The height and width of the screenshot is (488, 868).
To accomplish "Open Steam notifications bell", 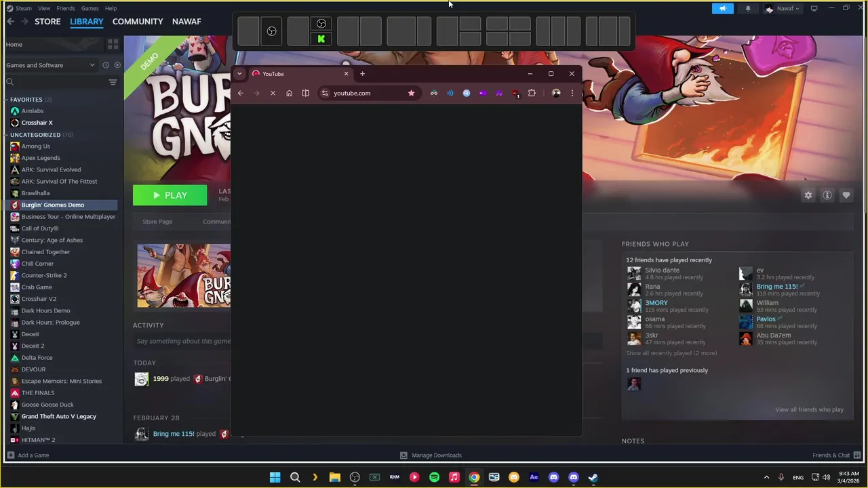I will 748,8.
